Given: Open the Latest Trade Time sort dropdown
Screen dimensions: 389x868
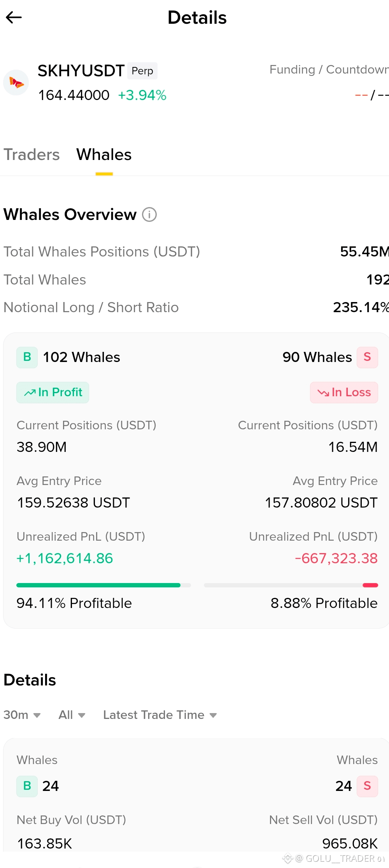Looking at the screenshot, I should (x=160, y=715).
